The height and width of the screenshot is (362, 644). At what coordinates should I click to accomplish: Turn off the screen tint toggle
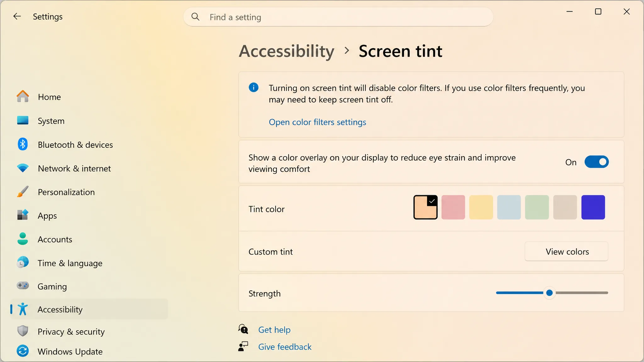click(597, 162)
